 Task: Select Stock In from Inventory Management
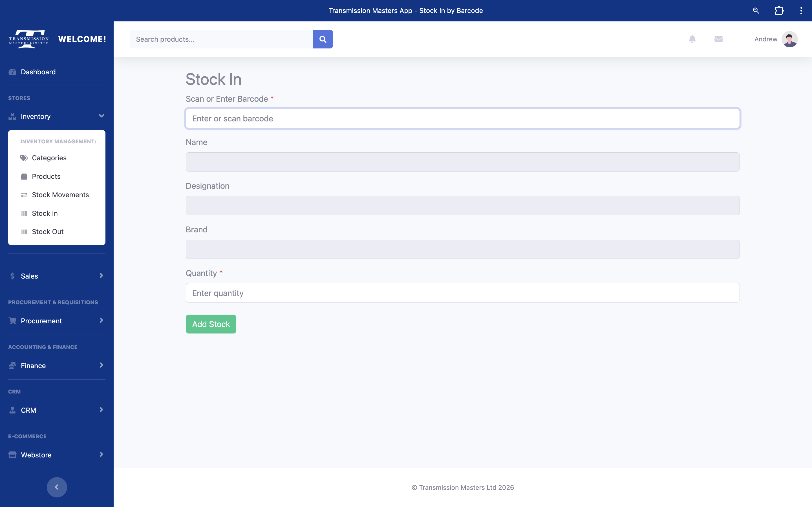pyautogui.click(x=45, y=213)
